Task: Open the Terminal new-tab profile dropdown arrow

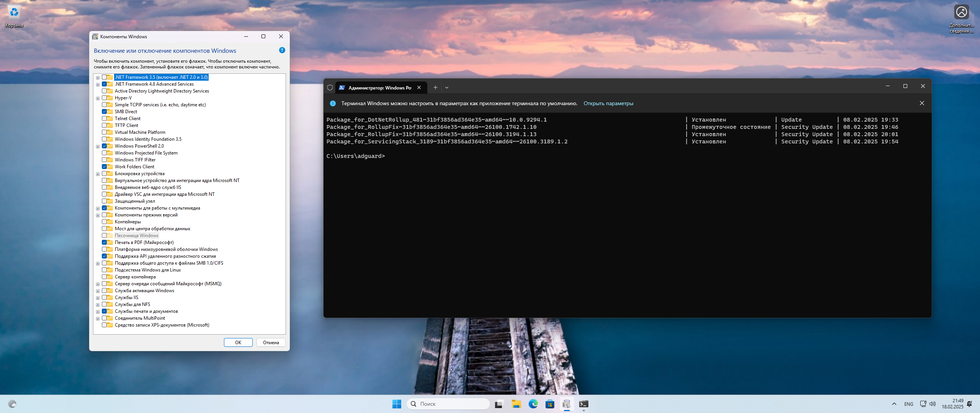Action: point(447,88)
